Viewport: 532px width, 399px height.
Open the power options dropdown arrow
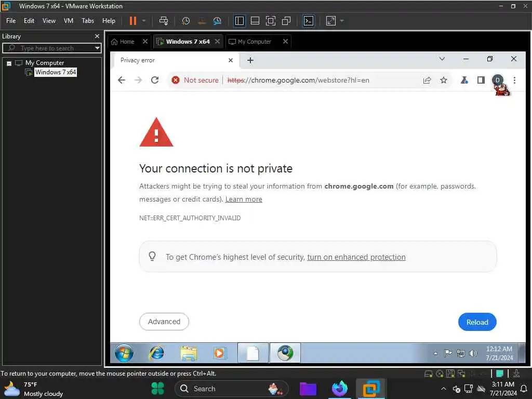click(144, 21)
